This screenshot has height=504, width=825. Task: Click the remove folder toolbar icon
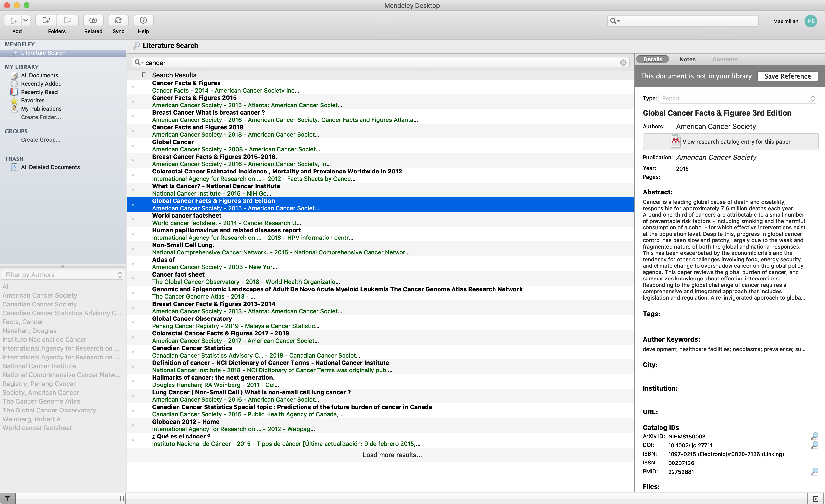68,20
